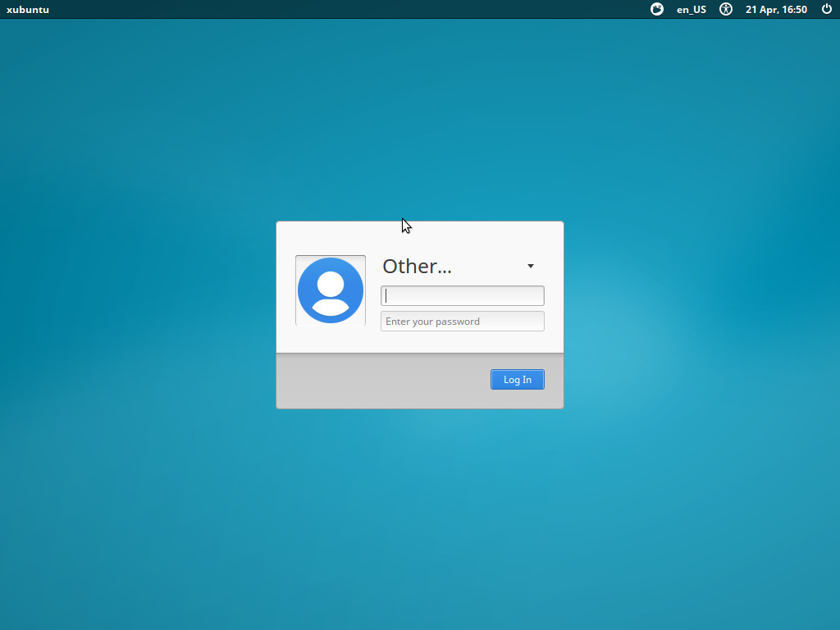This screenshot has height=630, width=840.
Task: Expand the user list dropdown arrow
Action: coord(531,267)
